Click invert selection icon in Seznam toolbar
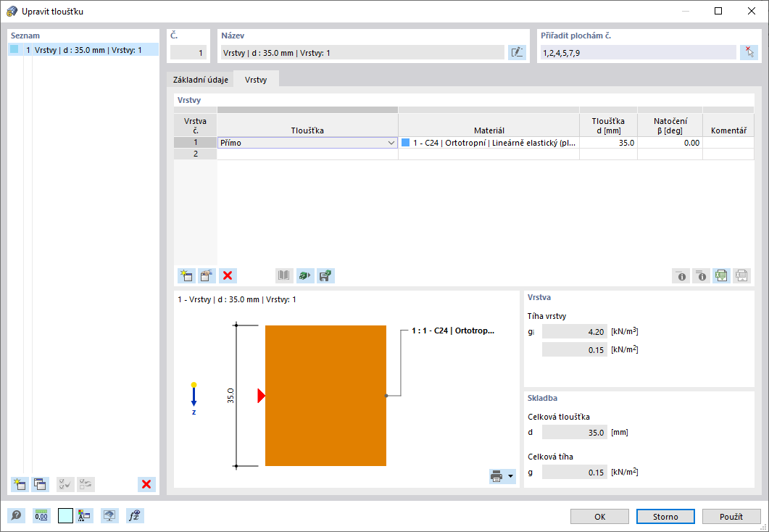The width and height of the screenshot is (769, 532). (x=86, y=484)
